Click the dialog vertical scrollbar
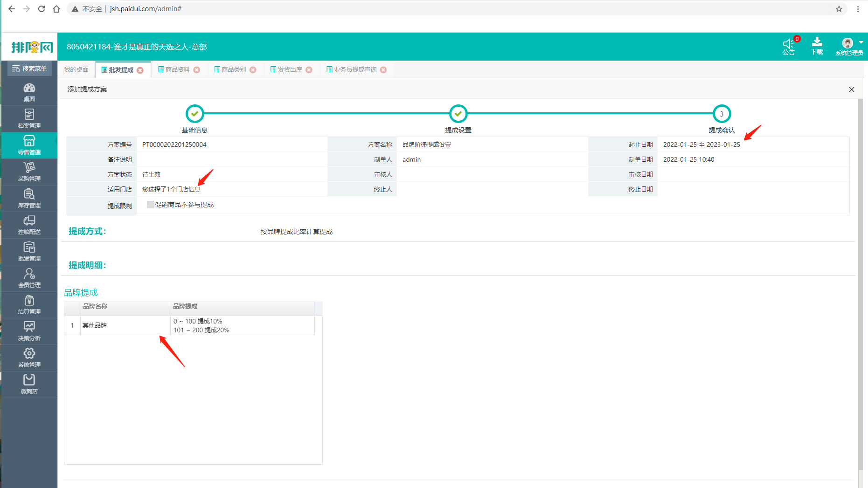868x488 pixels. click(861, 284)
